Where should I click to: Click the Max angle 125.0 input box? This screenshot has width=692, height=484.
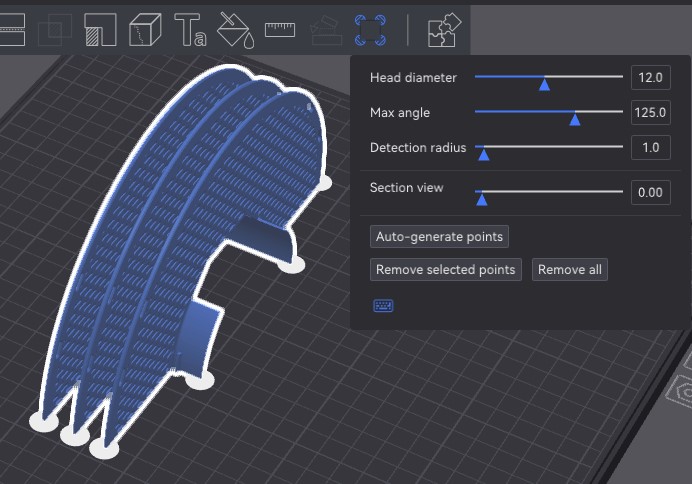pyautogui.click(x=650, y=113)
